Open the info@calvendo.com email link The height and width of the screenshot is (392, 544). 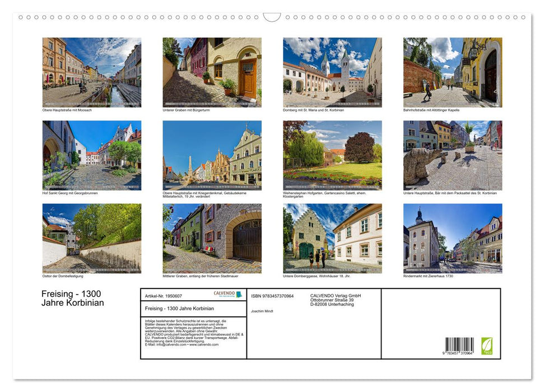click(x=170, y=346)
